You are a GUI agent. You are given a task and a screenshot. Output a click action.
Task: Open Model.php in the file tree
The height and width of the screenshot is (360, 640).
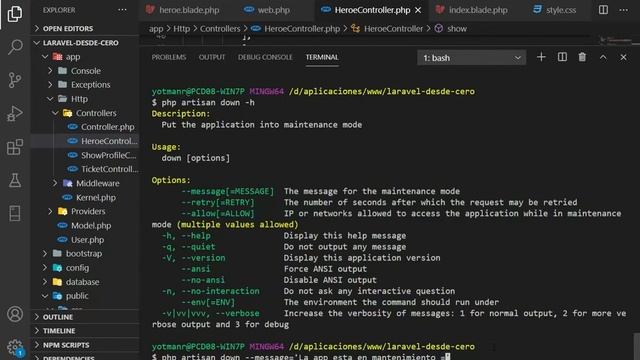(x=85, y=225)
